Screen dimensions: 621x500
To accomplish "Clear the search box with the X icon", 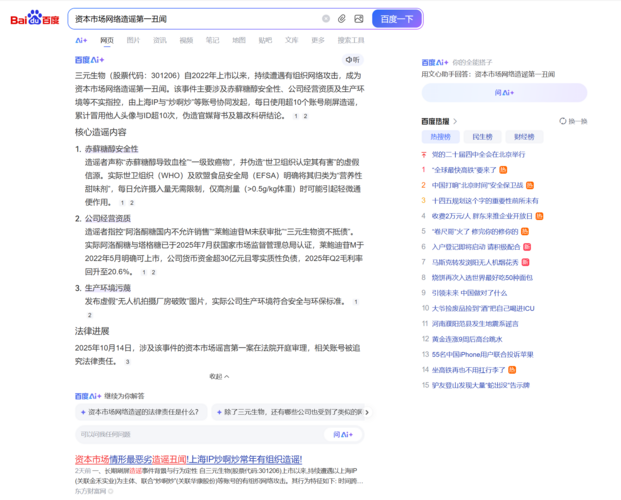I will [326, 19].
